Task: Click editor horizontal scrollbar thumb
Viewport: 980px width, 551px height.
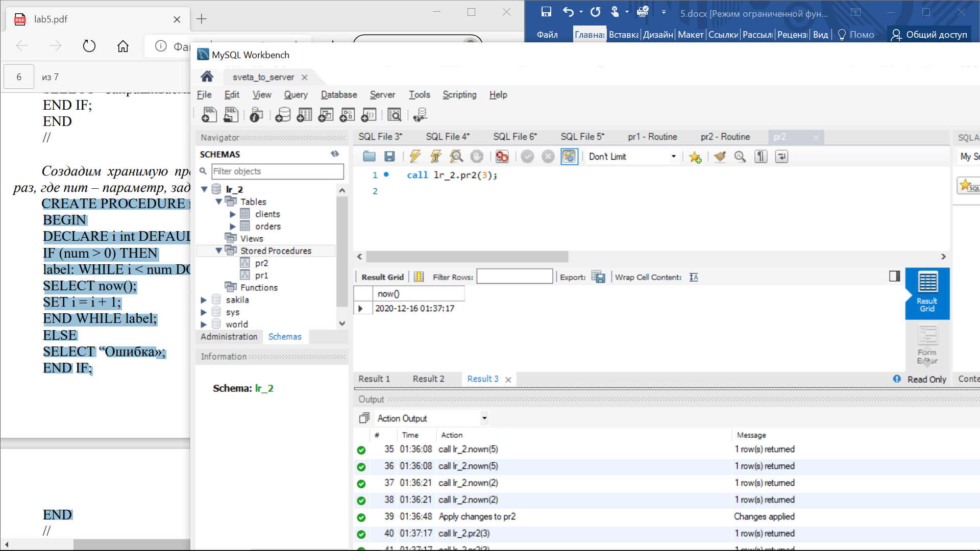Action: (x=467, y=257)
